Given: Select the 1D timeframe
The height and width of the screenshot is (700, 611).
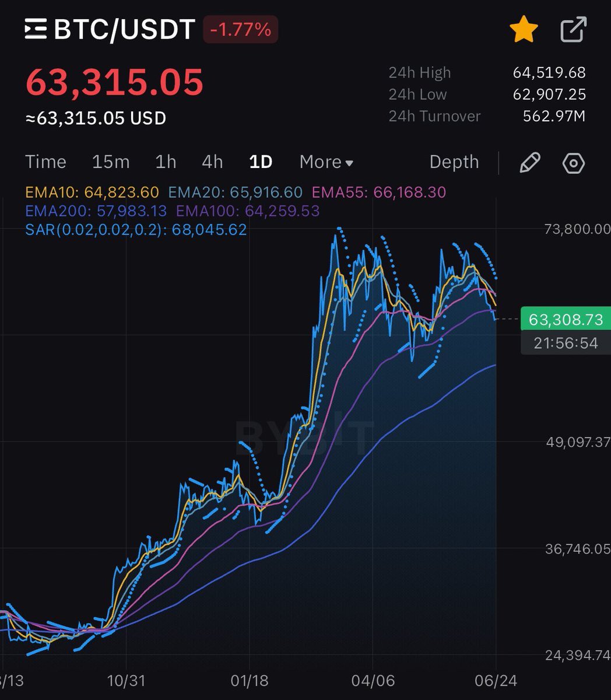Looking at the screenshot, I should (261, 162).
